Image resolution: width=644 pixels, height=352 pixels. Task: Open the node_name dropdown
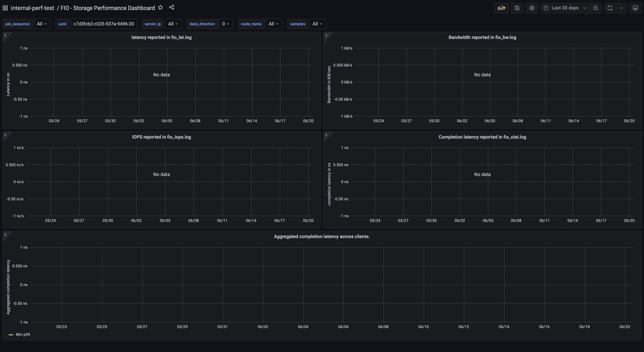(274, 24)
